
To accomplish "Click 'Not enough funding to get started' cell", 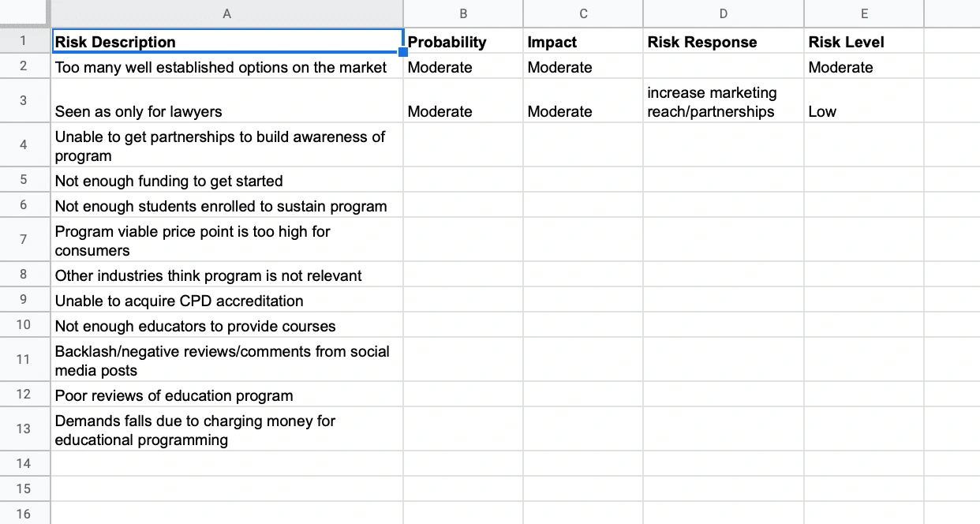I will (227, 181).
